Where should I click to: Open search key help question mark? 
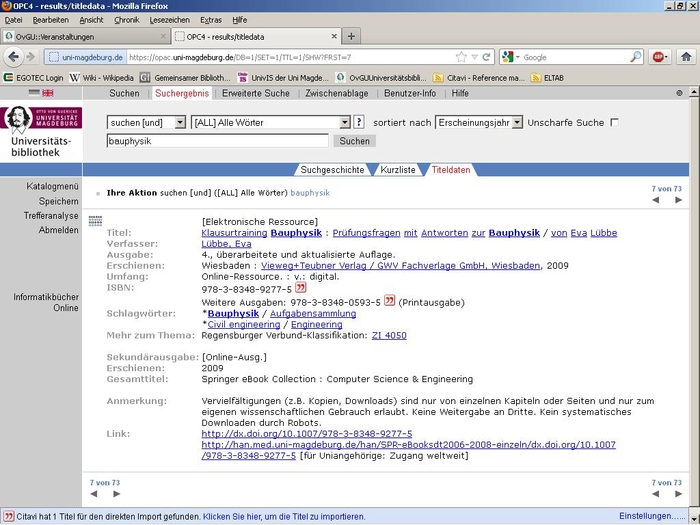pyautogui.click(x=358, y=122)
